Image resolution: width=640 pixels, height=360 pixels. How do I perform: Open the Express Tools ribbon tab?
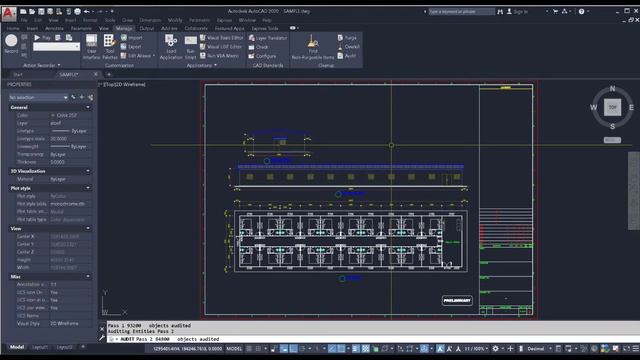pos(265,29)
